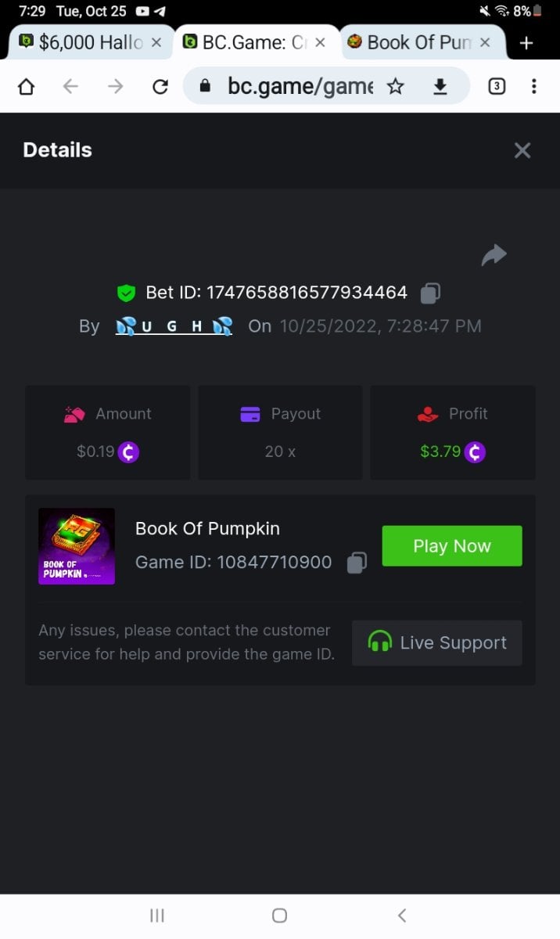This screenshot has height=939, width=560.
Task: Open the tab switcher showing 3 tabs
Action: pos(496,86)
